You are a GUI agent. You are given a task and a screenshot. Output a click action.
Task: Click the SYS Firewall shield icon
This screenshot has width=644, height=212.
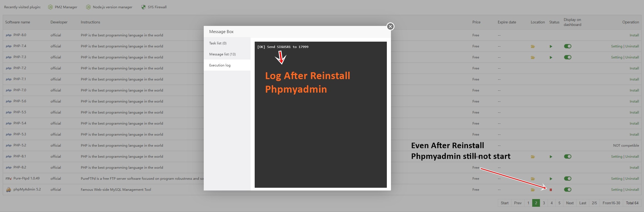pyautogui.click(x=143, y=7)
